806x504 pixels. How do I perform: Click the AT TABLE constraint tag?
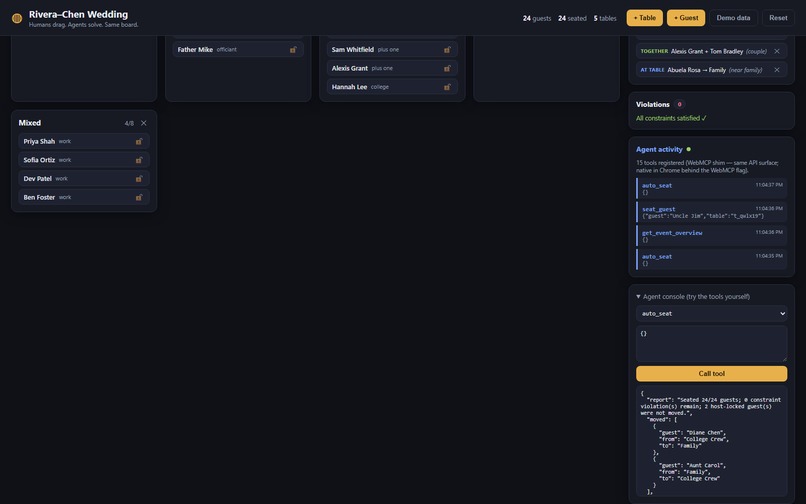coord(652,70)
